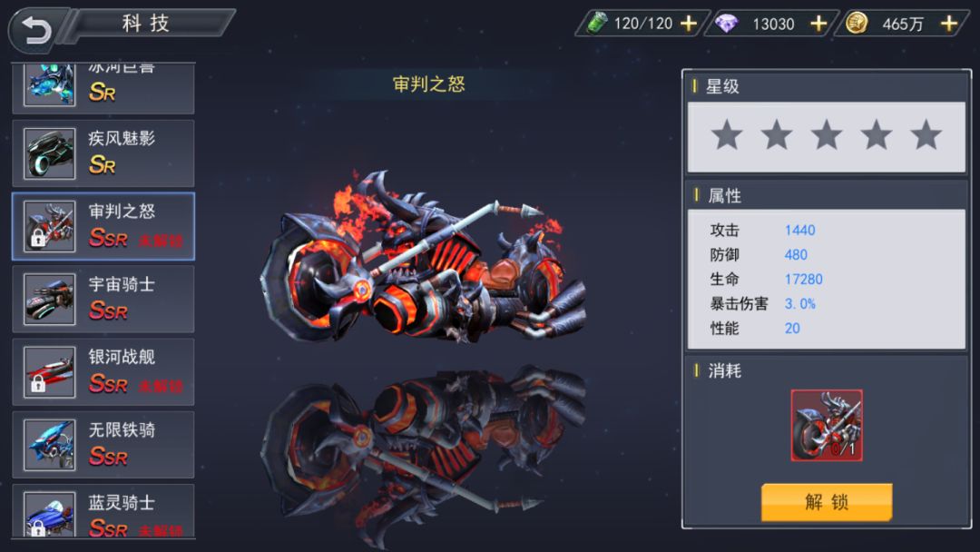Select the 疾风魅影 SR vehicle
Image resolution: width=980 pixels, height=552 pixels.
point(103,153)
